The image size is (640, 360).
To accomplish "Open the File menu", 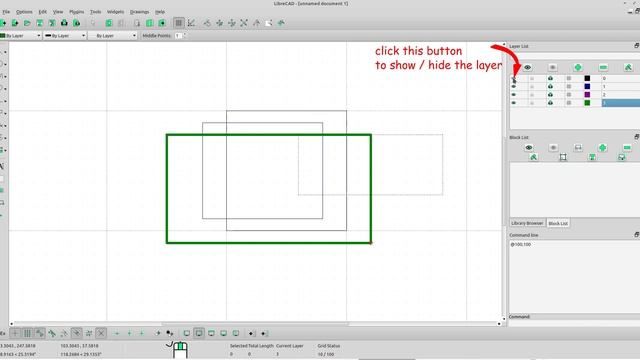I will (x=6, y=12).
